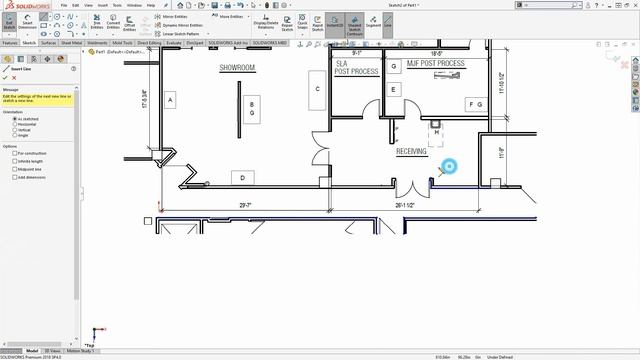Select Horizontal orientation
Screen dimensions: 640x360
click(x=15, y=124)
